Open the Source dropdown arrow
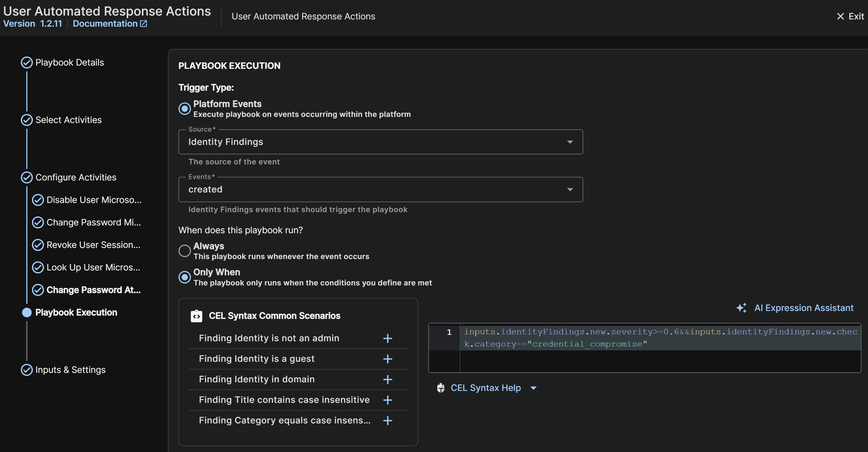Screen dimensions: 868x452 pos(570,142)
